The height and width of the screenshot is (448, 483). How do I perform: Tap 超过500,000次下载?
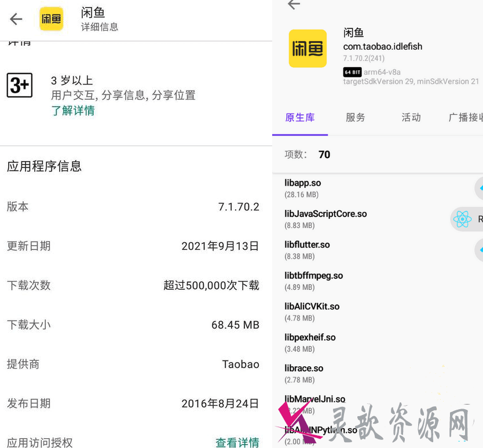click(x=211, y=285)
